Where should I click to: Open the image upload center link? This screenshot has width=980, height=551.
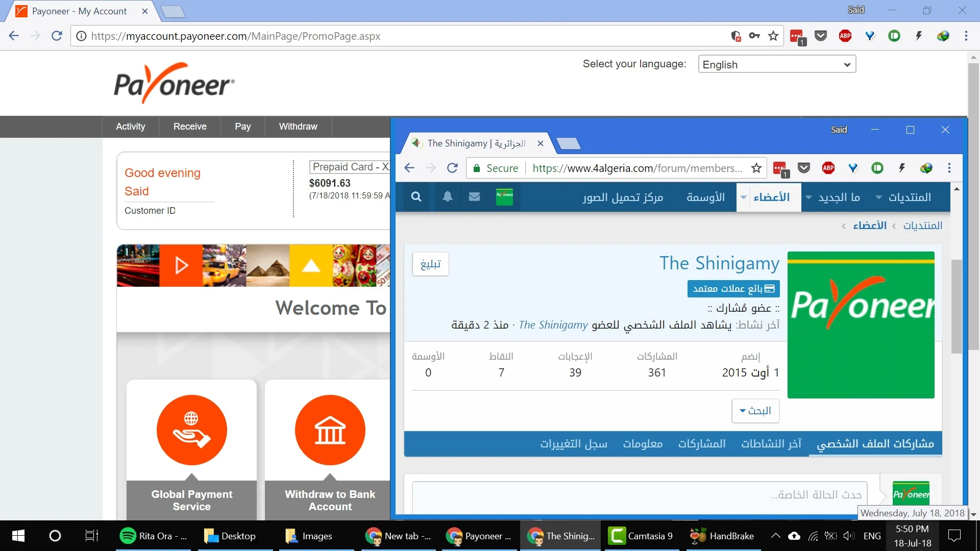point(623,197)
